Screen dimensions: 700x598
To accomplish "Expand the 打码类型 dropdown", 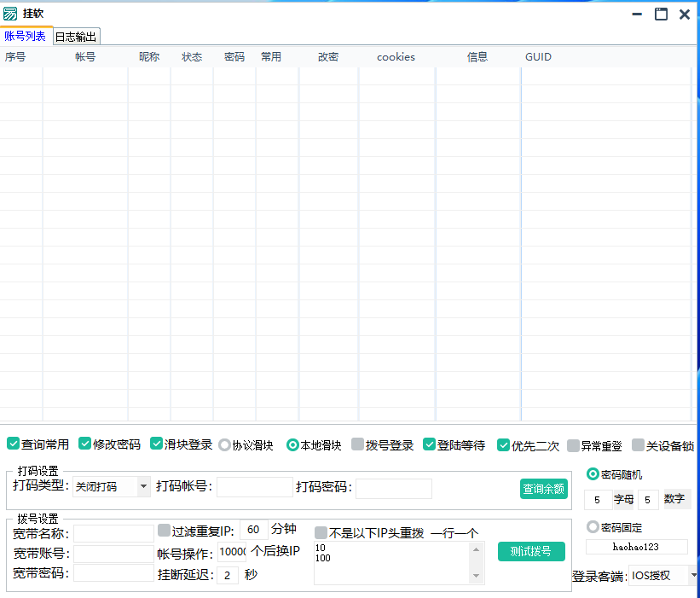I will 143,487.
